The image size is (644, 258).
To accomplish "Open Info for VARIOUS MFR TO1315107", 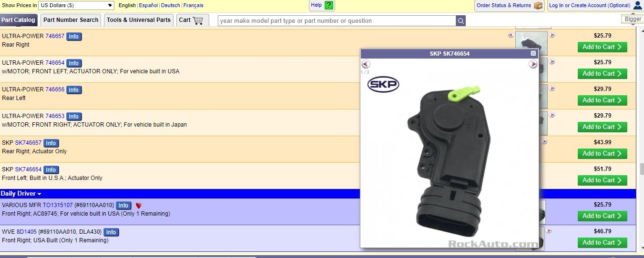I will (x=123, y=206).
